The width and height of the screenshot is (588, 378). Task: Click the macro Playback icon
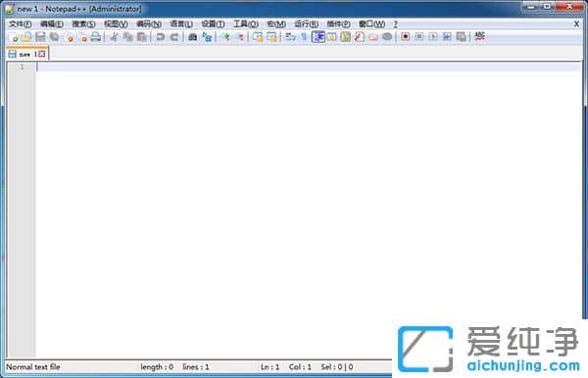(433, 36)
